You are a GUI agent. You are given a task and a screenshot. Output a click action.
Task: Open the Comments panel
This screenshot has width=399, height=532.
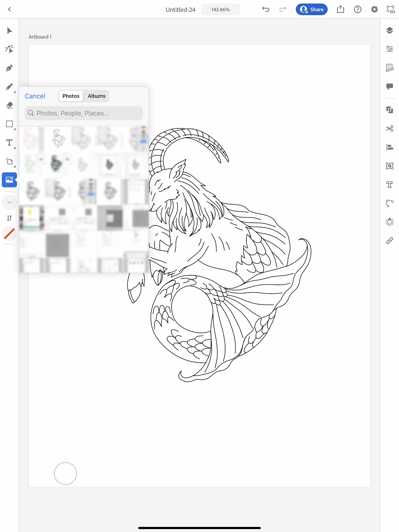click(x=390, y=87)
